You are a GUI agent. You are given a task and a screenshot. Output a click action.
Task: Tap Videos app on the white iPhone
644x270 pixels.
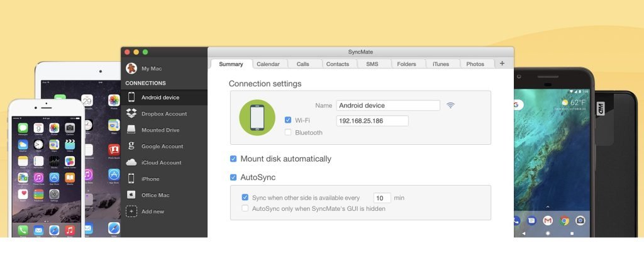click(70, 145)
